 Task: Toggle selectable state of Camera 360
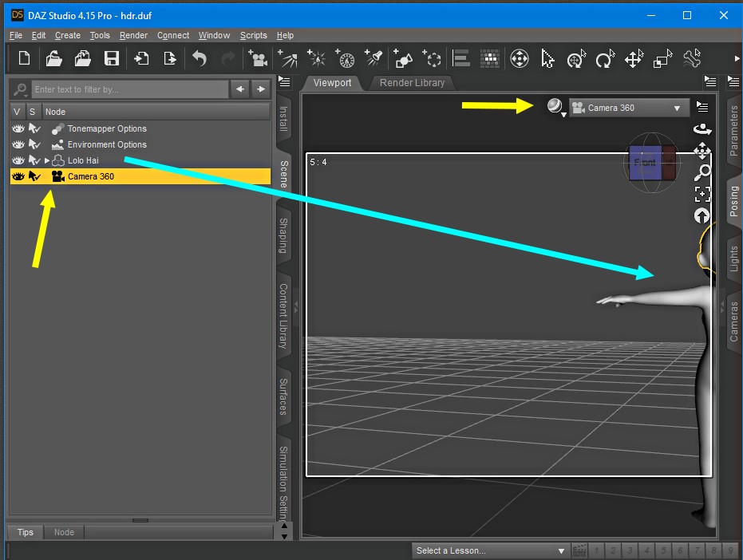pos(34,176)
